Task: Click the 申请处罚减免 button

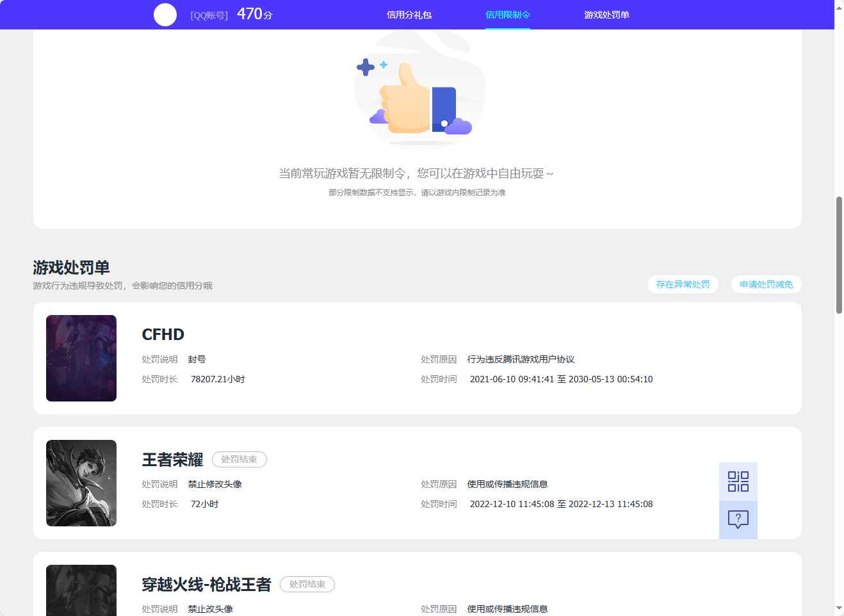Action: [766, 284]
